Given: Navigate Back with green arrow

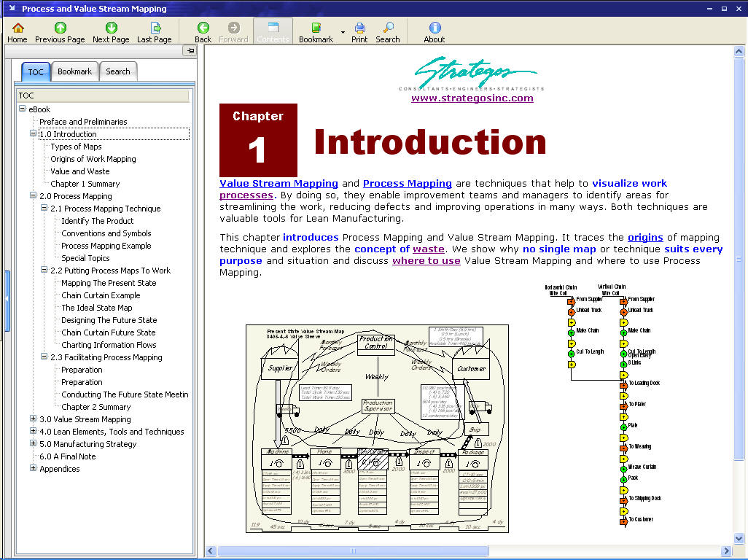Looking at the screenshot, I should pyautogui.click(x=203, y=32).
